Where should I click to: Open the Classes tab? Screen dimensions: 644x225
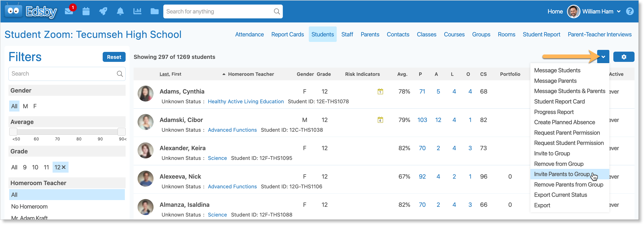(x=426, y=34)
